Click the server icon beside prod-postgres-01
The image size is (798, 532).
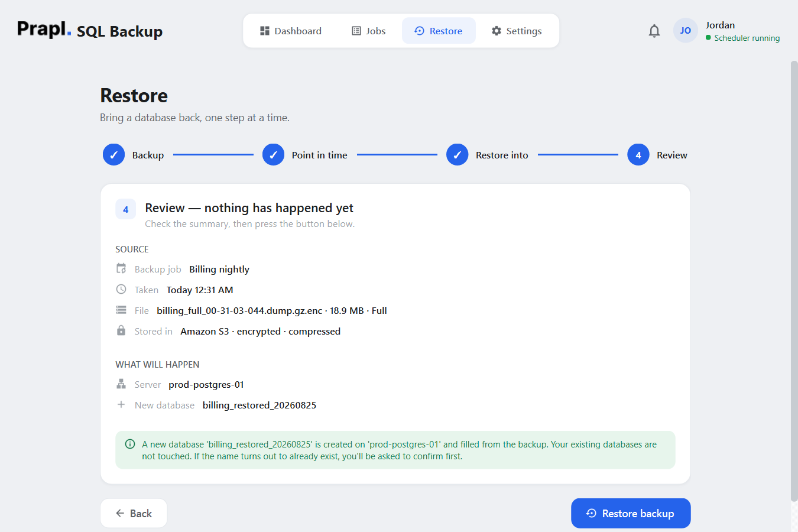(121, 384)
